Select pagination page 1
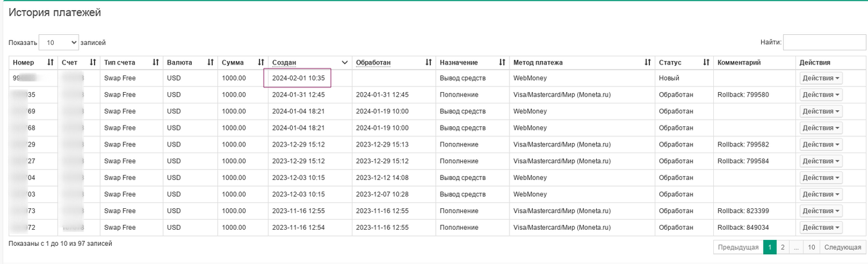Image resolution: width=868 pixels, height=264 pixels. (770, 247)
